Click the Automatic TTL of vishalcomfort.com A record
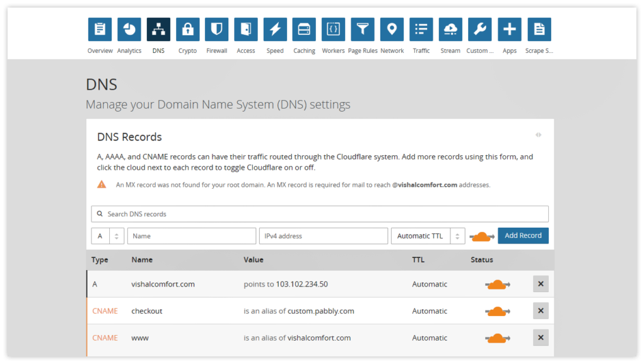Image resolution: width=644 pixels, height=364 pixels. tap(430, 284)
